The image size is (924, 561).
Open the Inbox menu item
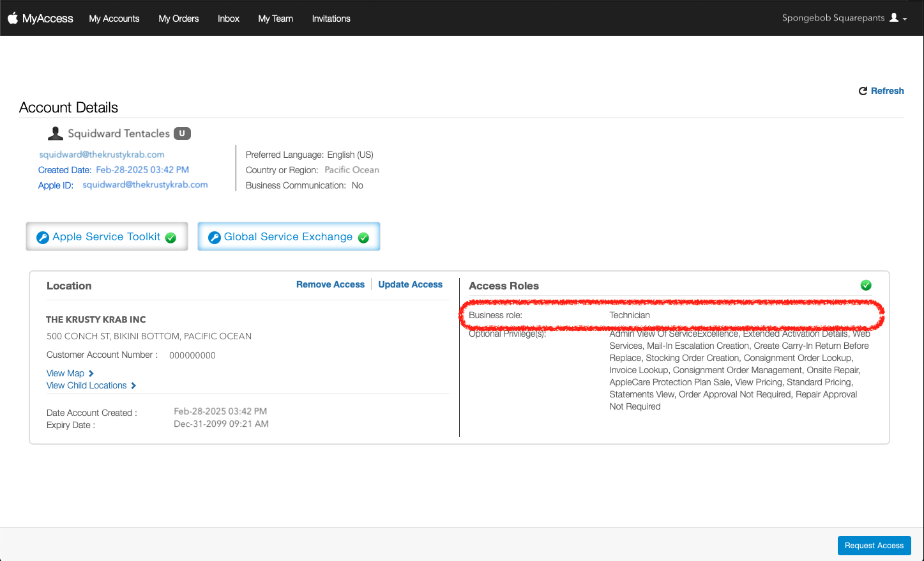coord(229,19)
